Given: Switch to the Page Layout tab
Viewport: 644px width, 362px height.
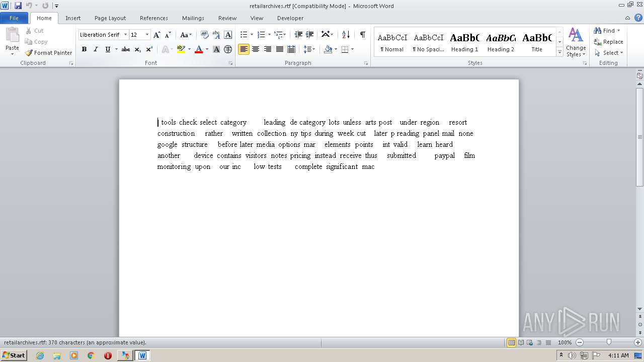Looking at the screenshot, I should (x=110, y=18).
